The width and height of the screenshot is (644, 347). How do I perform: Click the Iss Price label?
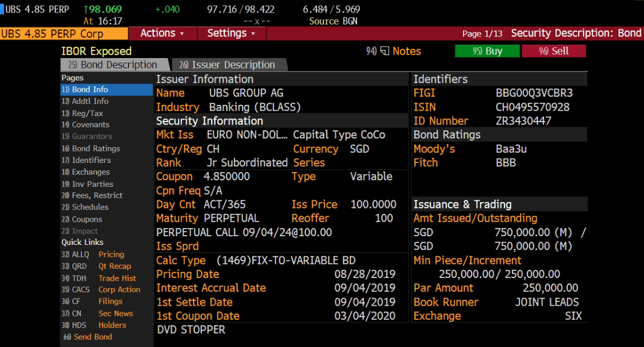pos(314,205)
